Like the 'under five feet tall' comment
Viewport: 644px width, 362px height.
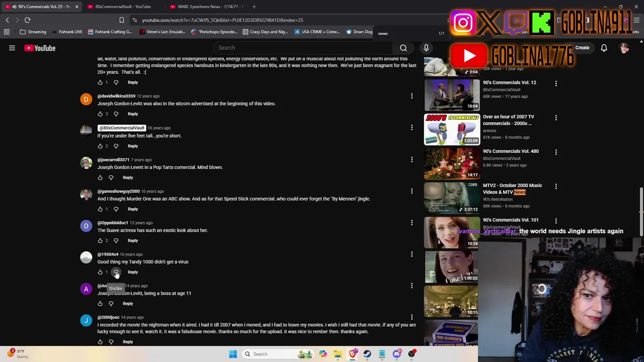tap(100, 146)
